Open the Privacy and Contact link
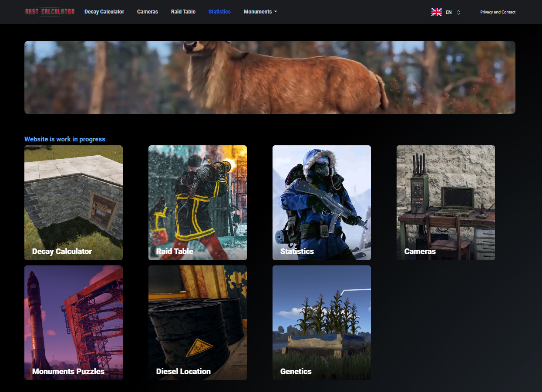This screenshot has width=542, height=392. click(498, 12)
